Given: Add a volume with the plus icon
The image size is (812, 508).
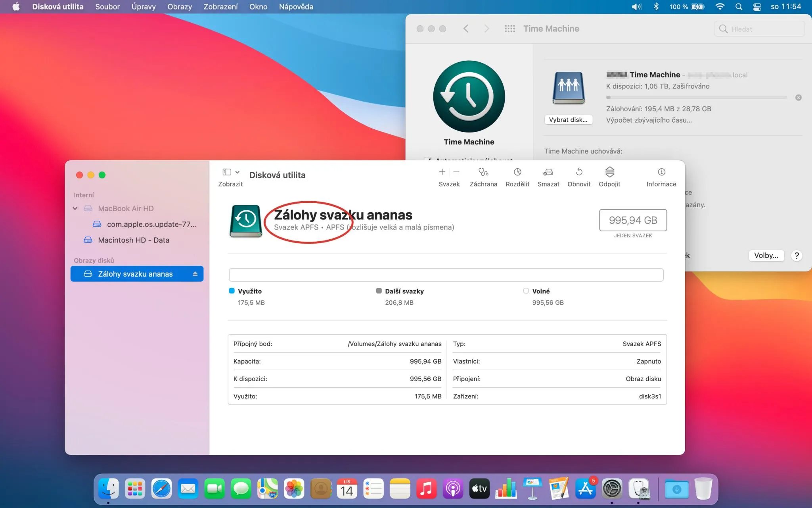Looking at the screenshot, I should tap(442, 172).
